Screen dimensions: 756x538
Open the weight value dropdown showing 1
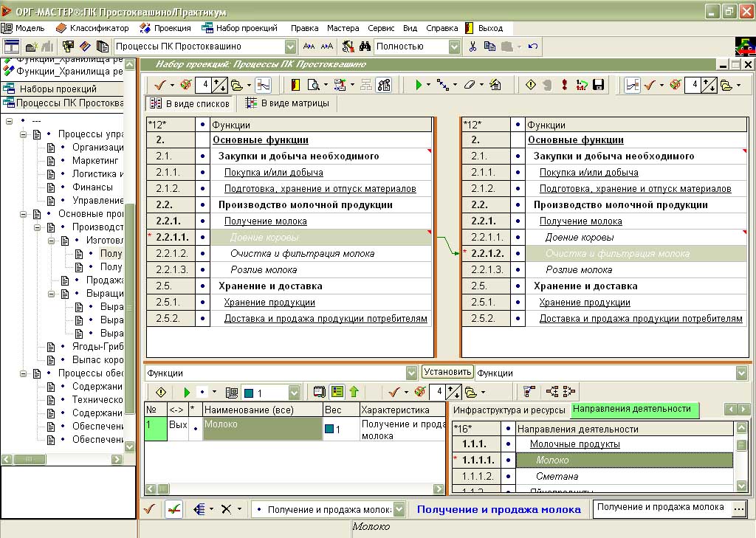coord(294,393)
